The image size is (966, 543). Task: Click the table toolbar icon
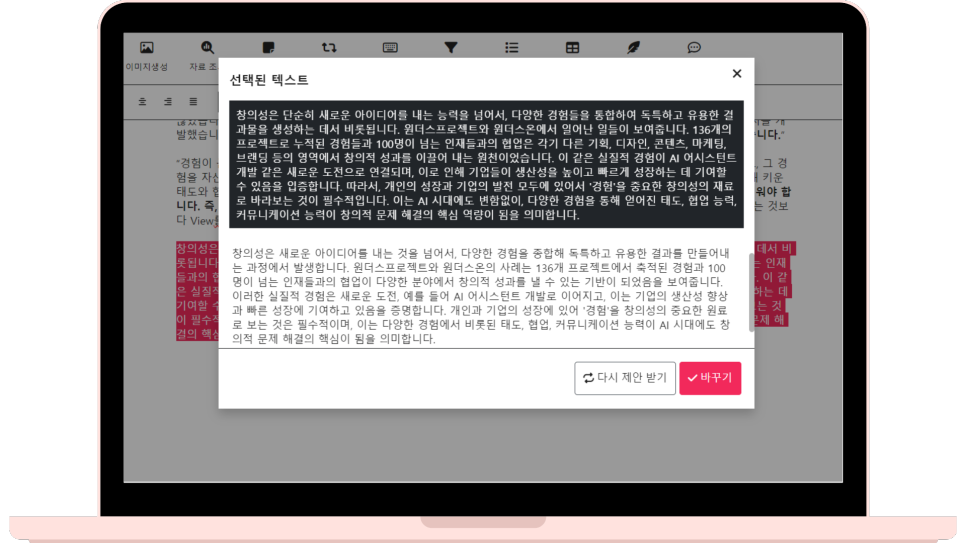(572, 47)
